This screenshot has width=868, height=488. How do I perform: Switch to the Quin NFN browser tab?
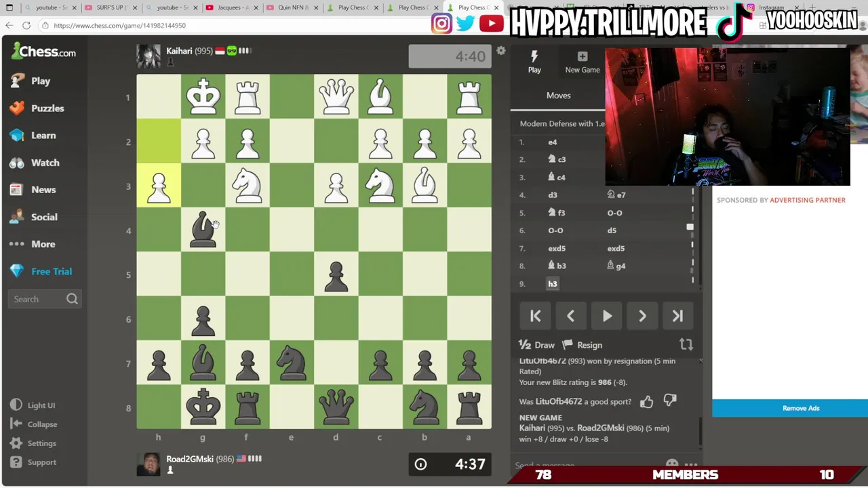click(292, 7)
